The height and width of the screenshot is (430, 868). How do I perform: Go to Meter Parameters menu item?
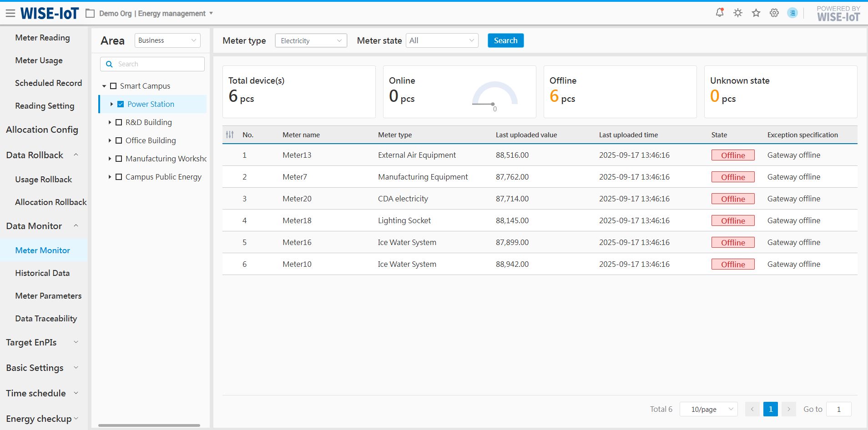tap(48, 296)
